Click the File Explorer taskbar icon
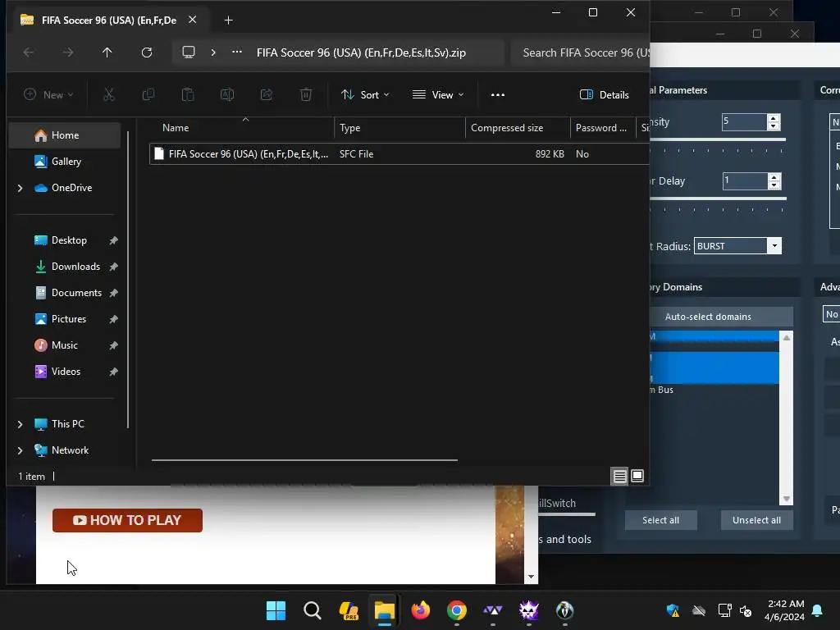The height and width of the screenshot is (630, 840). (x=385, y=610)
